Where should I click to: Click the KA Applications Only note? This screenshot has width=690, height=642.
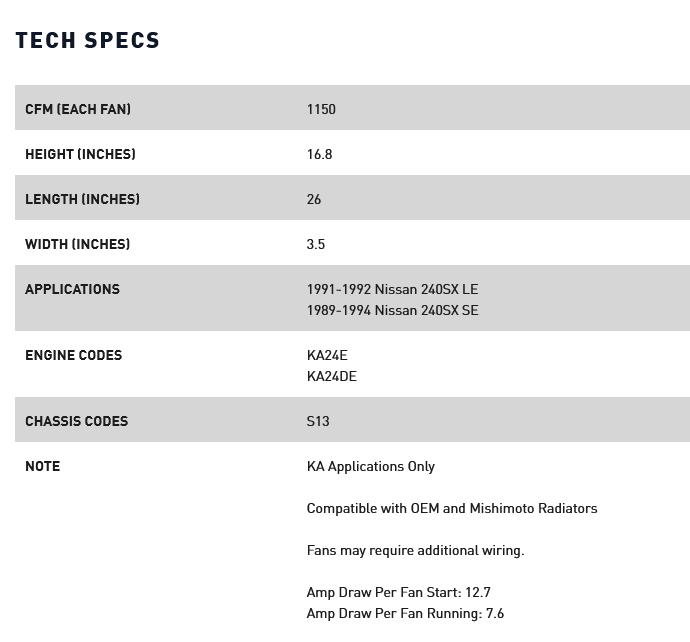coord(370,466)
